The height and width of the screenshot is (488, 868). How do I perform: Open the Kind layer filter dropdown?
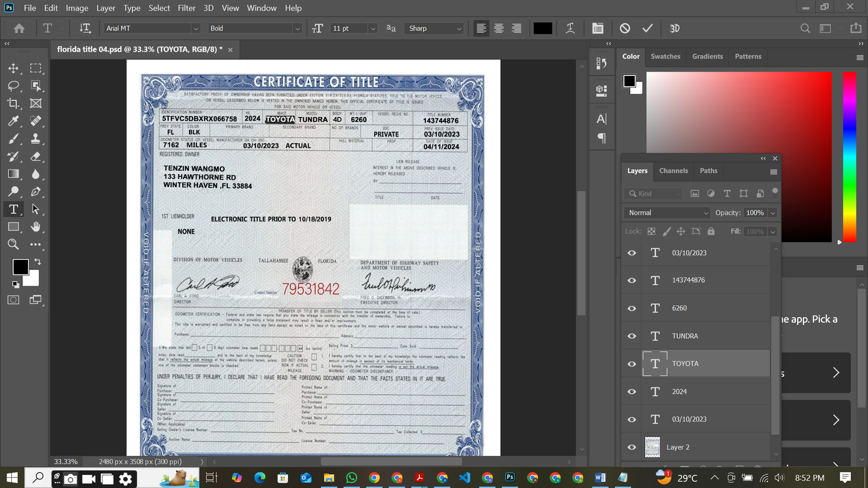654,194
